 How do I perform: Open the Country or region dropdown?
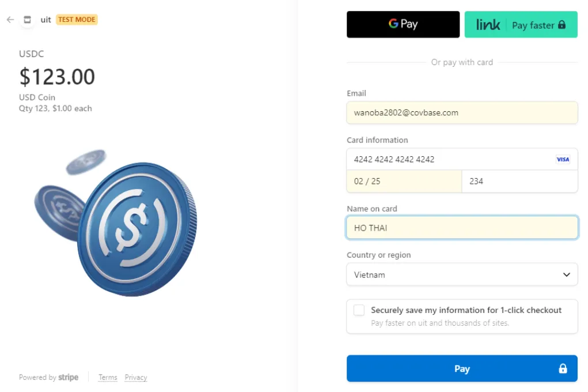[462, 275]
